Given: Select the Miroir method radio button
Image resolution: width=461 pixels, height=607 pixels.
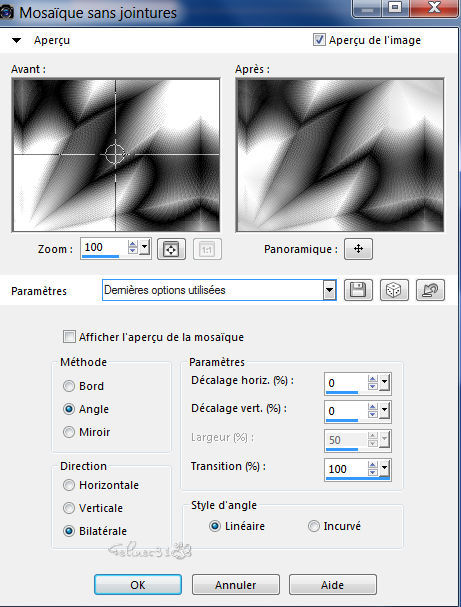Looking at the screenshot, I should click(x=69, y=432).
